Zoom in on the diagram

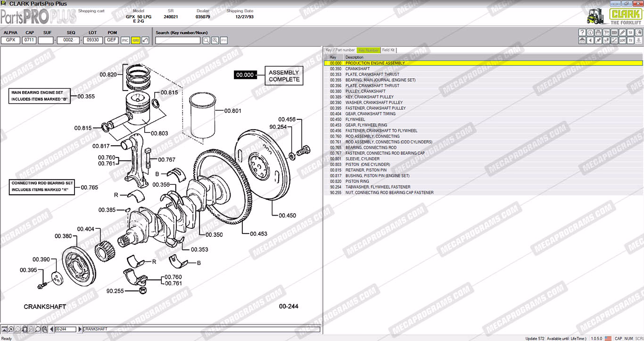pos(11,329)
